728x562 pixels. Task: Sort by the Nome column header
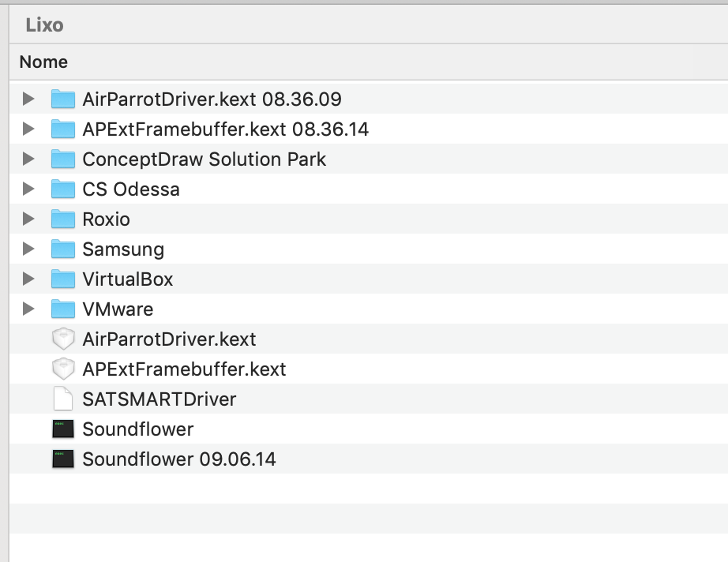[43, 62]
